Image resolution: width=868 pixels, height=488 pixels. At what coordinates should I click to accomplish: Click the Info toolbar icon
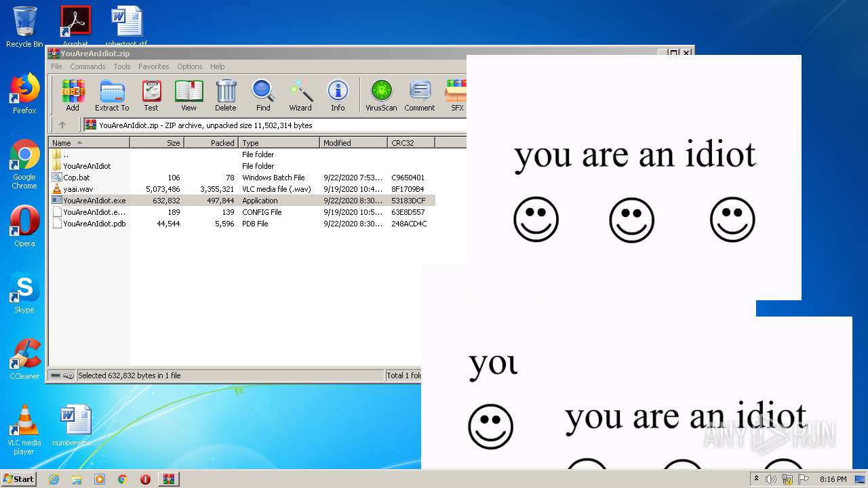[338, 96]
